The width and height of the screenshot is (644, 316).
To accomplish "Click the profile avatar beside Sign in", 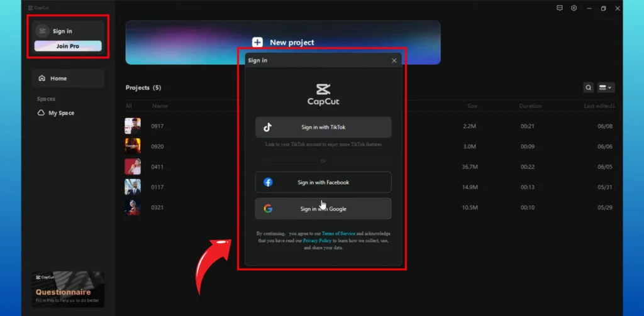I will coord(42,31).
